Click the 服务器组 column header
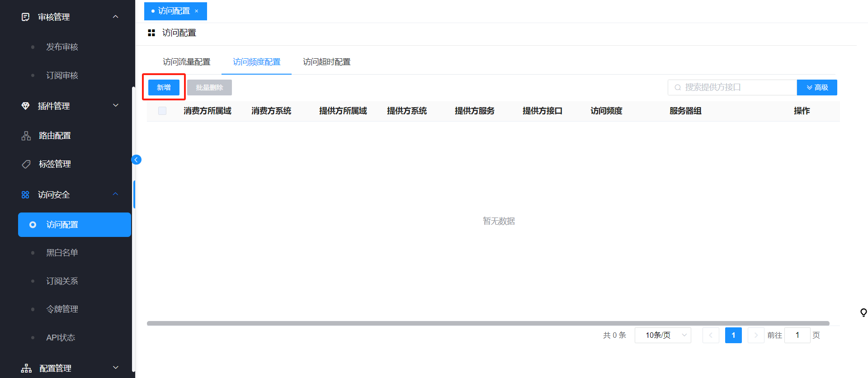 pos(685,111)
